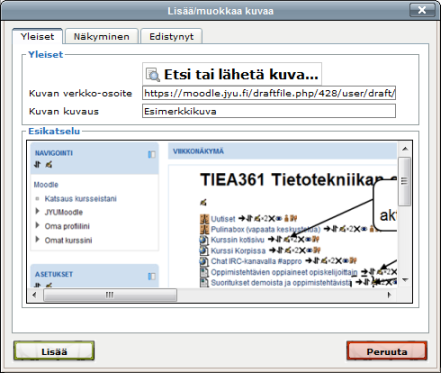Screen dimensions: 441x373
Task: Open Suoritukset demoista ja oppimistehtävistä link
Action: pyautogui.click(x=281, y=283)
